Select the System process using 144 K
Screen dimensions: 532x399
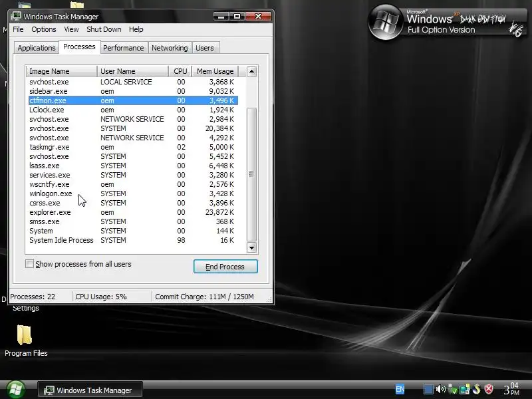133,231
